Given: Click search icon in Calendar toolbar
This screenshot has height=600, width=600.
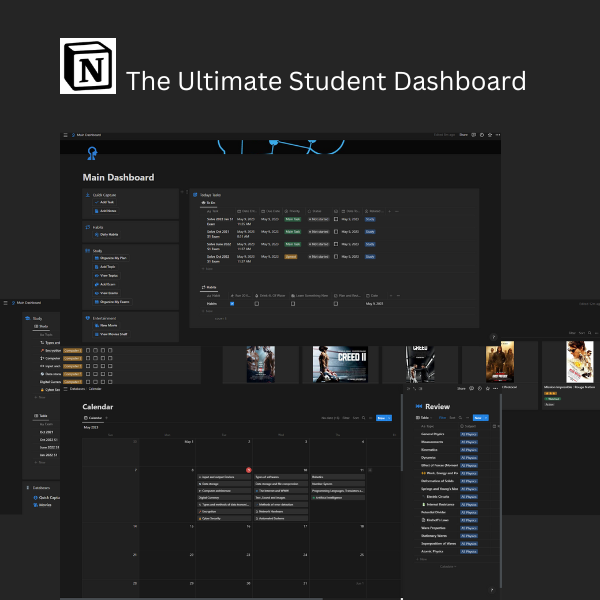Looking at the screenshot, I should pyautogui.click(x=364, y=418).
